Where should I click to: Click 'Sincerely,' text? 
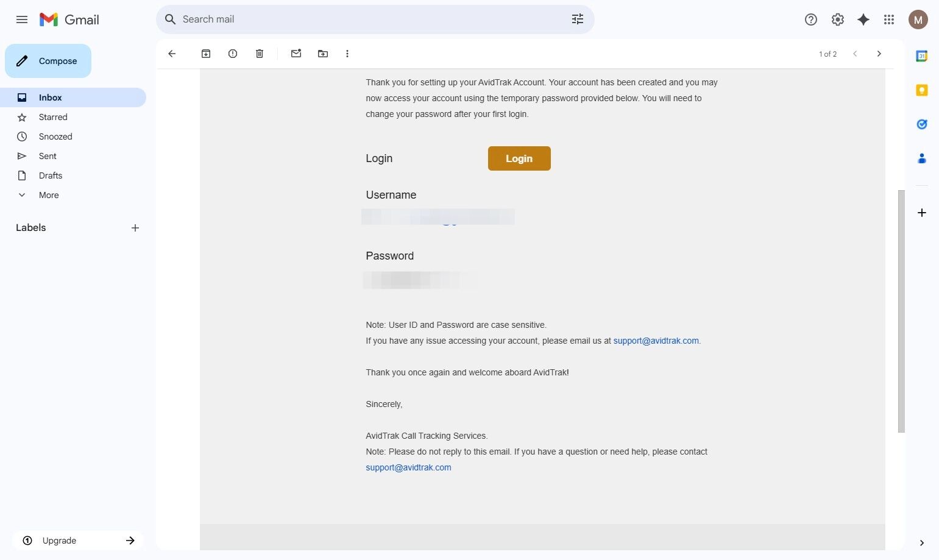[x=384, y=404]
